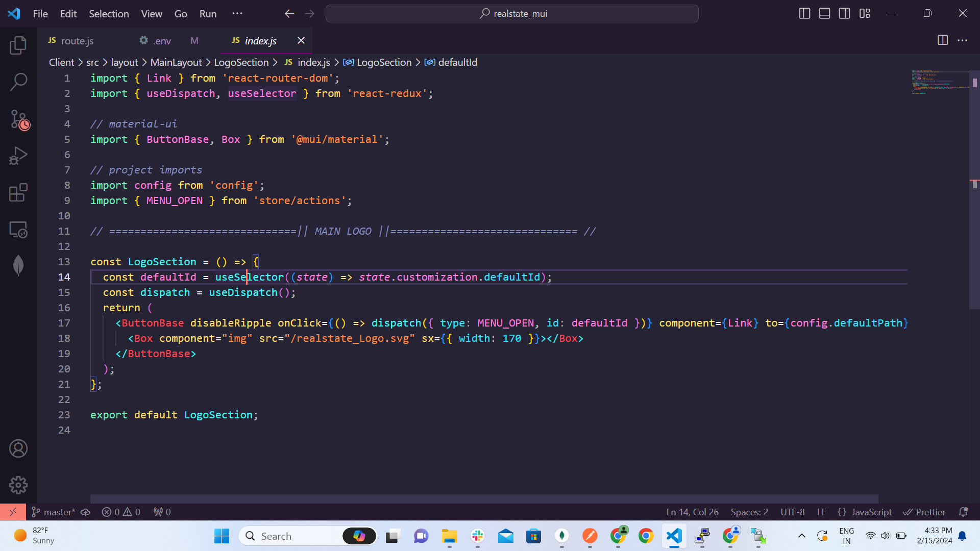Click the master* branch status button
Viewport: 980px width, 551px height.
pyautogui.click(x=54, y=512)
